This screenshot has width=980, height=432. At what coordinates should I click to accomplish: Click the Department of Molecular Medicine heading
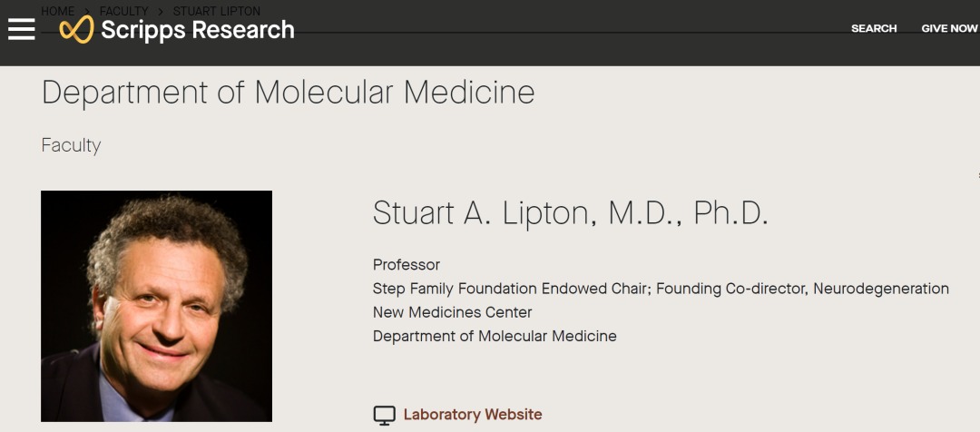point(288,93)
